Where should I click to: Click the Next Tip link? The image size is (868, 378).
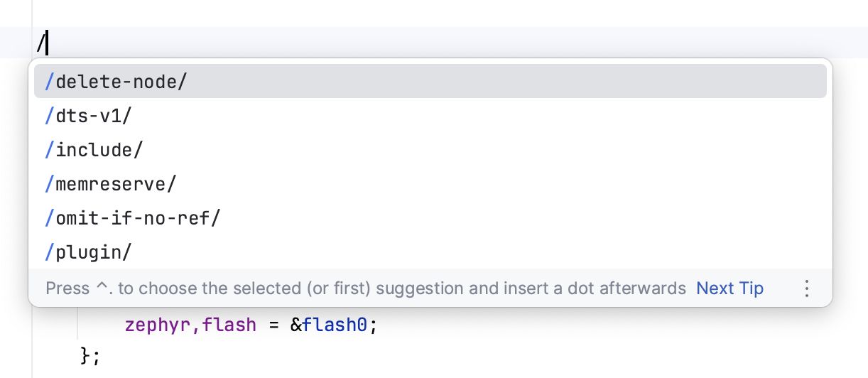pyautogui.click(x=729, y=288)
